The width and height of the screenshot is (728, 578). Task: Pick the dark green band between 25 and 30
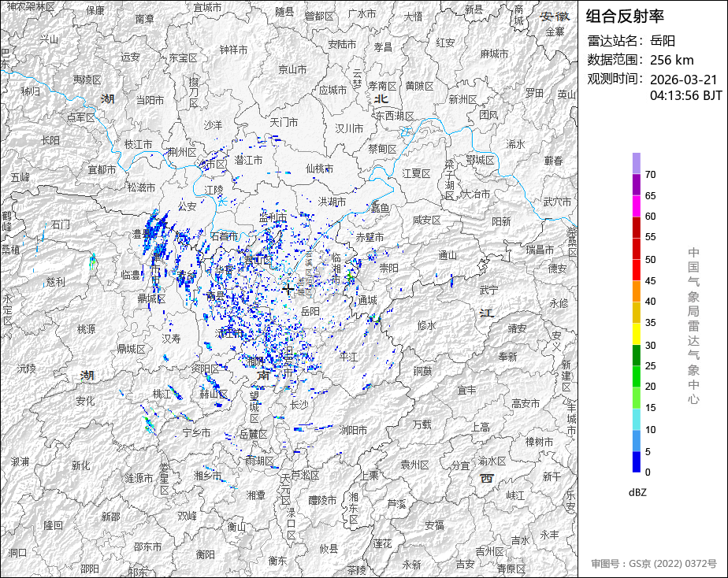pyautogui.click(x=636, y=355)
